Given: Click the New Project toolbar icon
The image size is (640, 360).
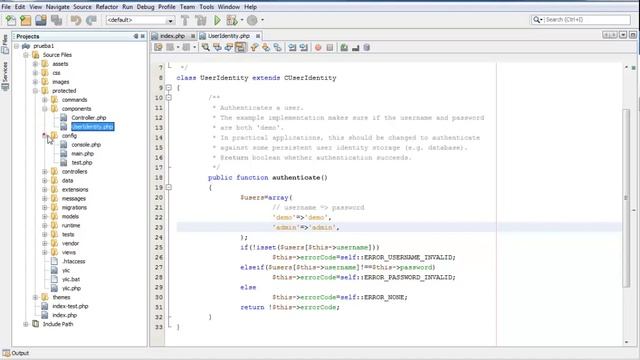Looking at the screenshot, I should (x=26, y=20).
